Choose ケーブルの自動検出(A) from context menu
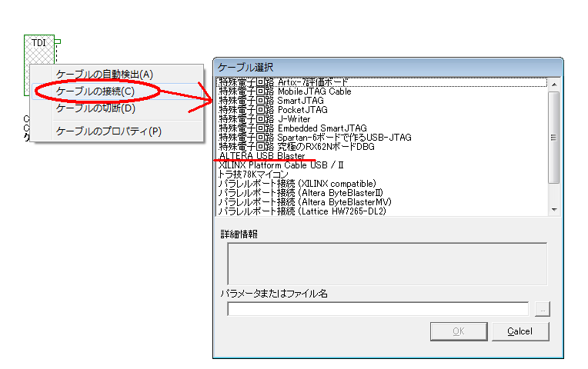 pyautogui.click(x=105, y=75)
